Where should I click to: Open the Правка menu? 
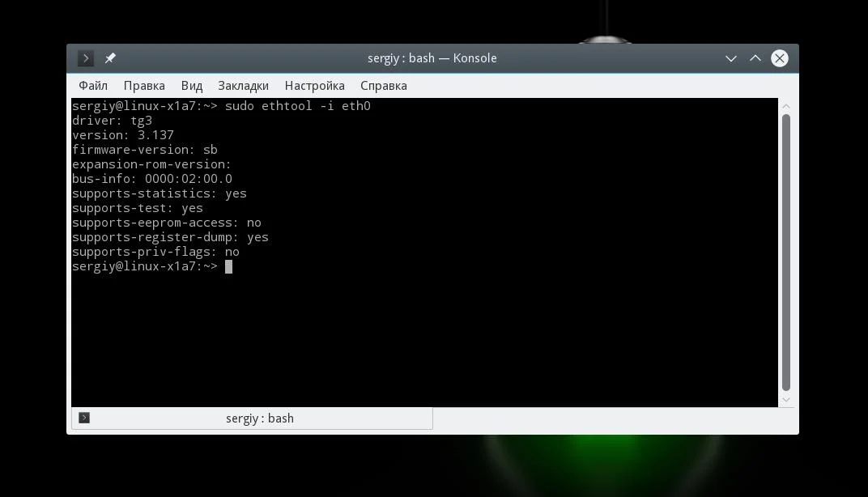pyautogui.click(x=144, y=86)
